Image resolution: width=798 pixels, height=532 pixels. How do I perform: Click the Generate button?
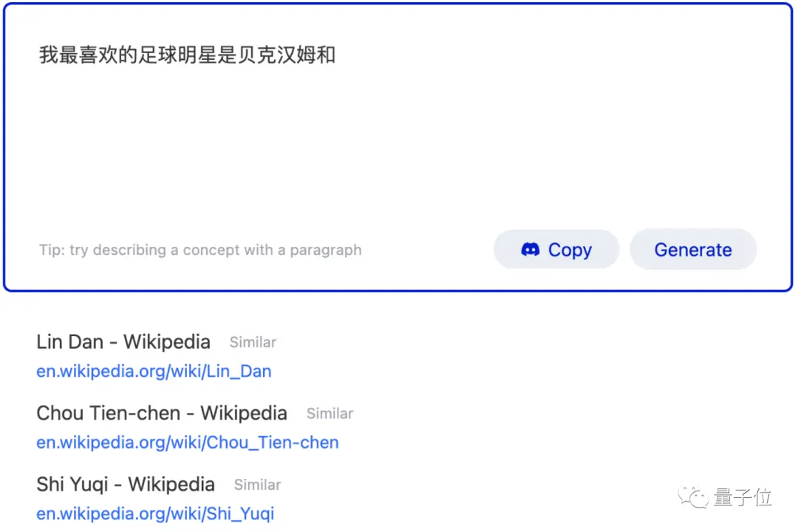tap(692, 250)
